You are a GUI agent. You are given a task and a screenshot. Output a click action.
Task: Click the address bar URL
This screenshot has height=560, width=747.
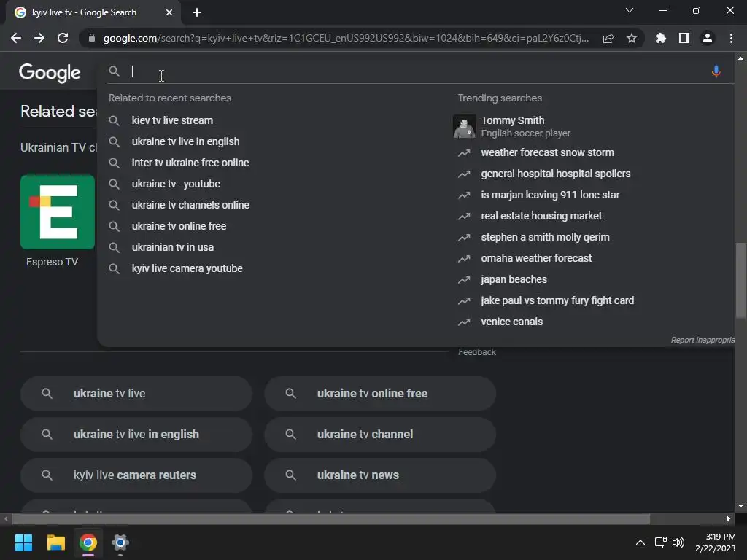pyautogui.click(x=345, y=38)
